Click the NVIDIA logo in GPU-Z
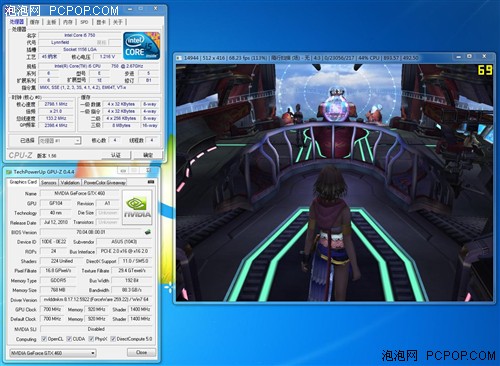This screenshot has height=366, width=500. (x=137, y=207)
